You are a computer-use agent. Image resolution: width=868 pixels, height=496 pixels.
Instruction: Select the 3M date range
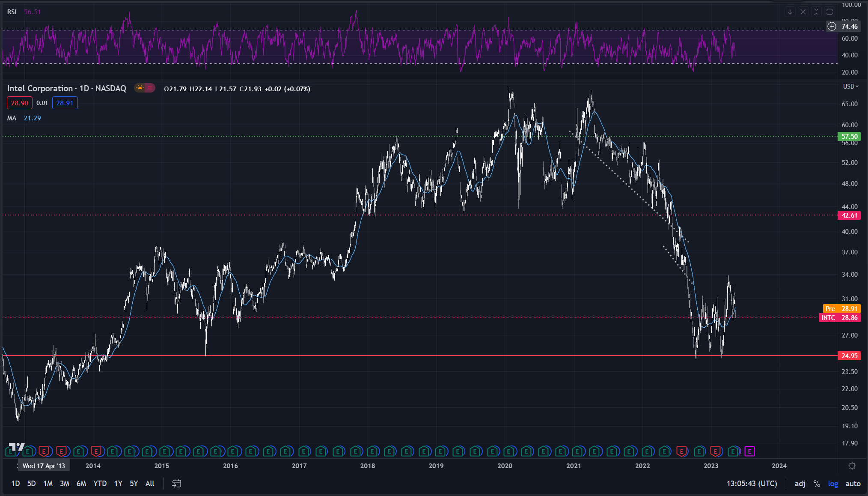tap(65, 484)
